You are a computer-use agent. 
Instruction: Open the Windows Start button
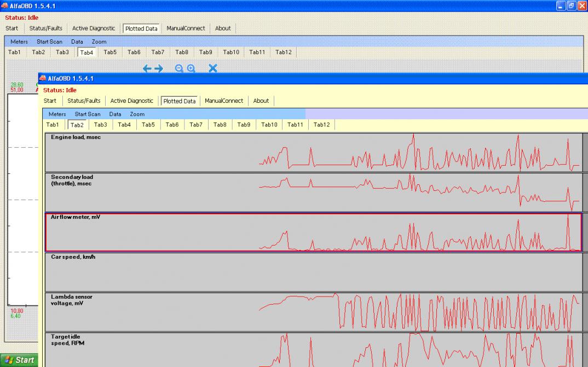coord(20,360)
